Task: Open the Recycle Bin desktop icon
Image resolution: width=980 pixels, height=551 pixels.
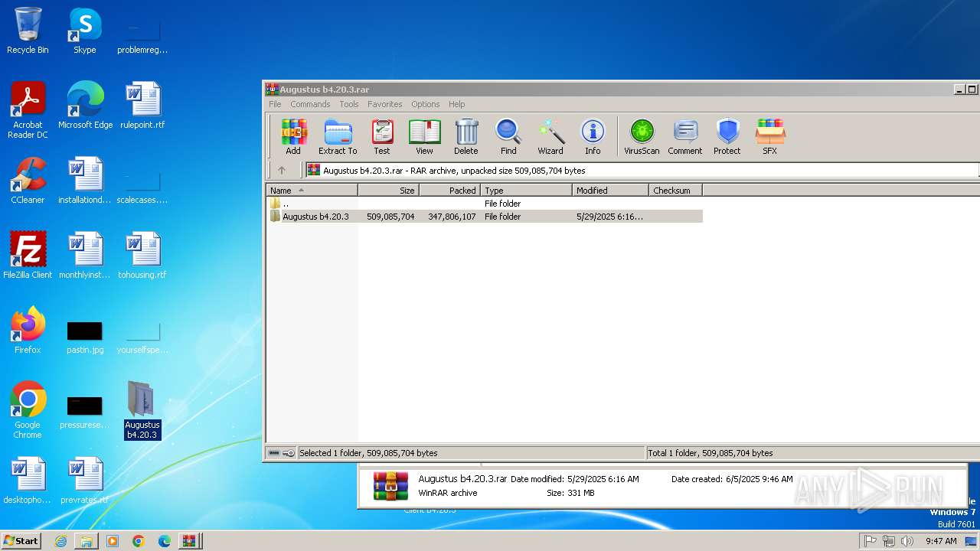Action: coord(28,31)
